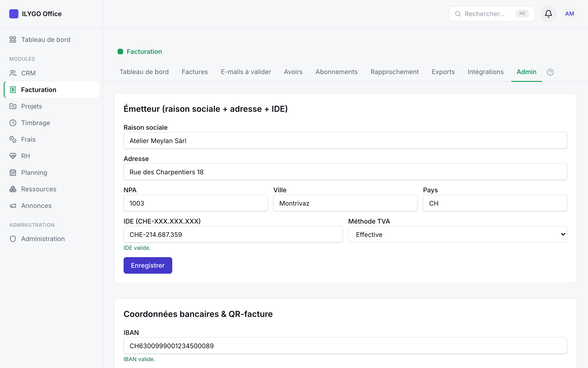Select the Abonnements tab
This screenshot has height=368, width=588.
(336, 72)
